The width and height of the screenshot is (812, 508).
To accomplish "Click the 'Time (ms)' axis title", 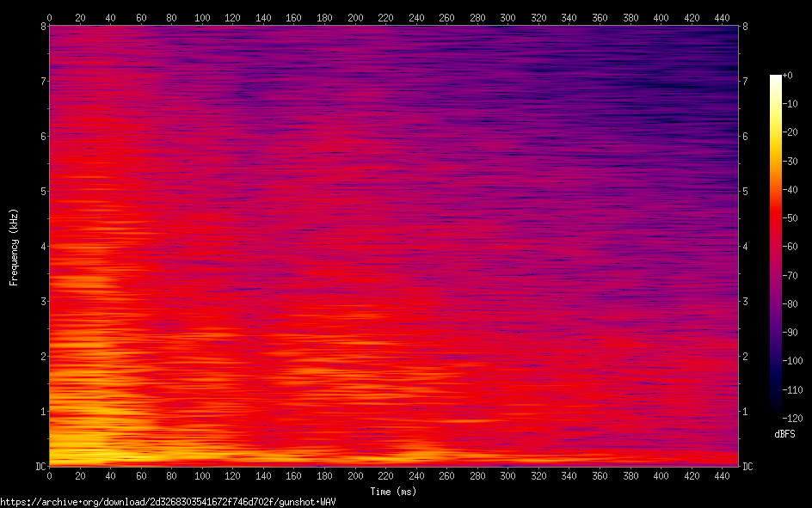I will tap(393, 492).
